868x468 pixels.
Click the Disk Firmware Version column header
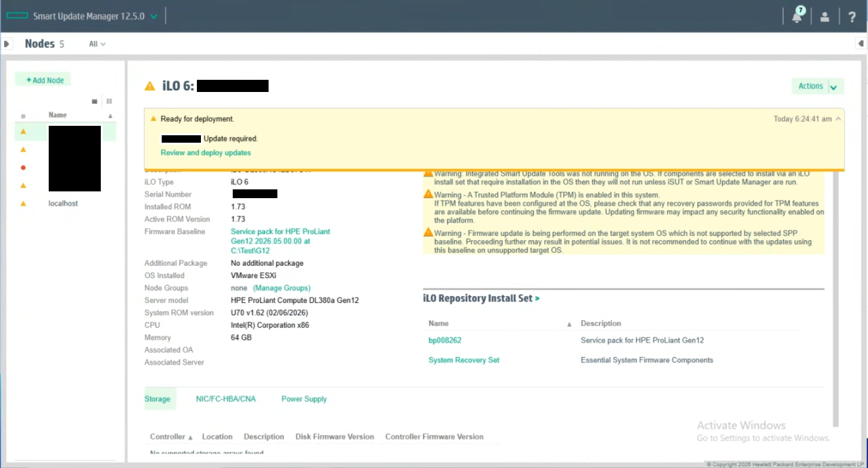[x=335, y=437]
